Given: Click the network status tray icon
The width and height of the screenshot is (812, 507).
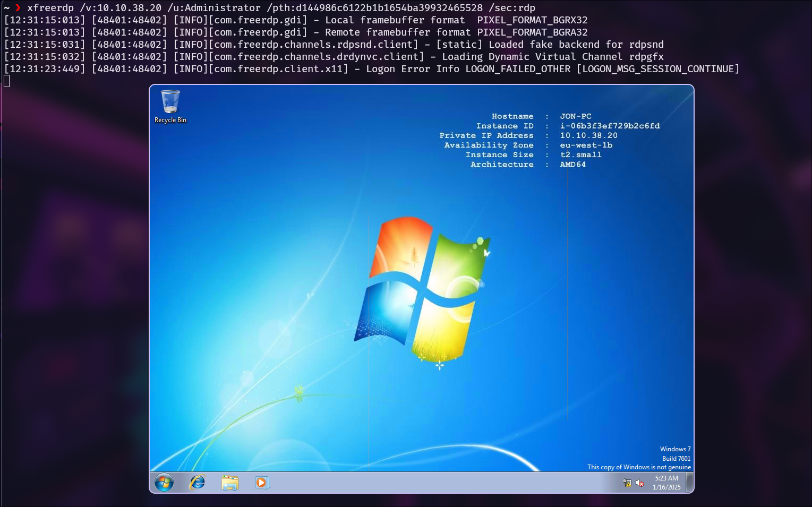Looking at the screenshot, I should 627,483.
